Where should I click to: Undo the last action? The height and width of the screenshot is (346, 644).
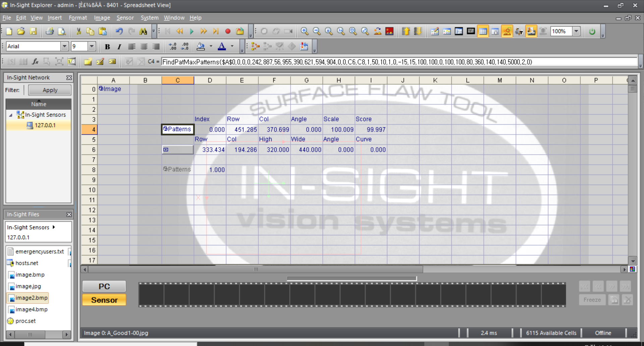[x=119, y=32]
